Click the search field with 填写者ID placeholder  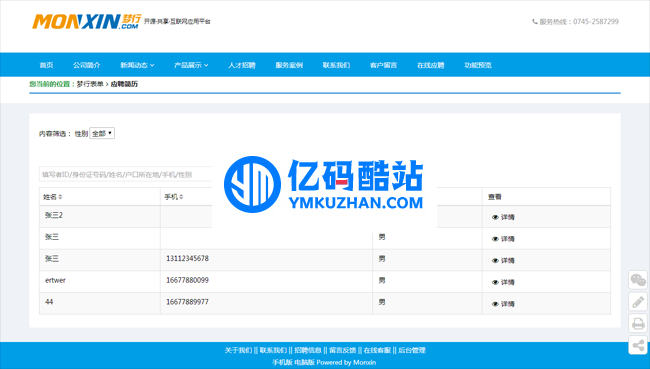pyautogui.click(x=126, y=175)
